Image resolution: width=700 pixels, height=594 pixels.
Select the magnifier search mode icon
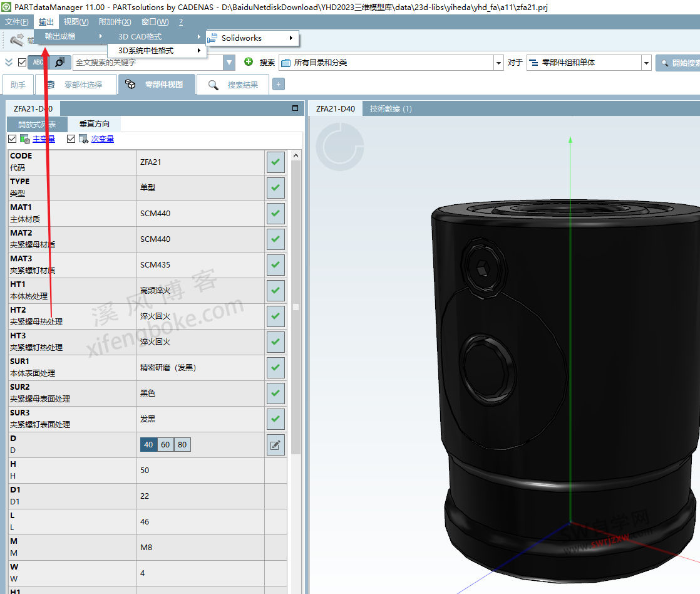click(x=59, y=62)
